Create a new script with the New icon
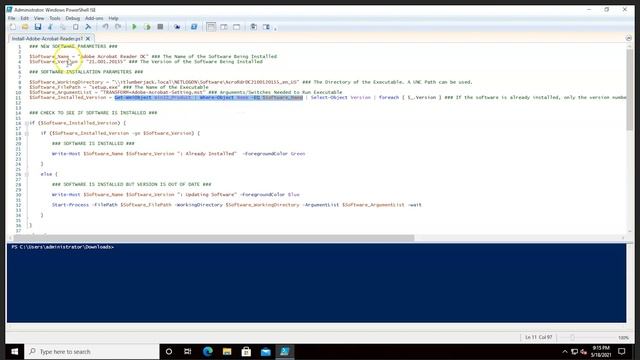 coord(13,27)
